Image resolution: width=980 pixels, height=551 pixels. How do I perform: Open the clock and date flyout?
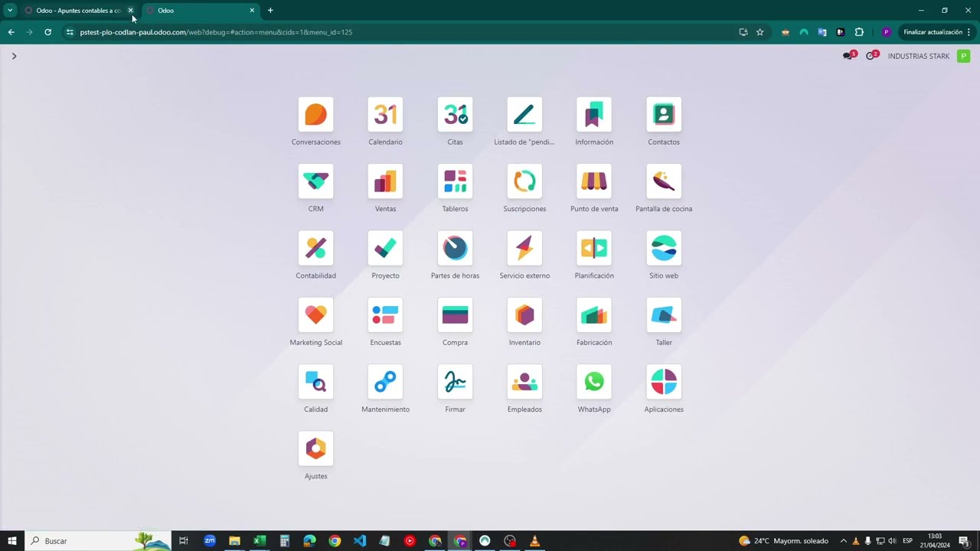click(934, 541)
